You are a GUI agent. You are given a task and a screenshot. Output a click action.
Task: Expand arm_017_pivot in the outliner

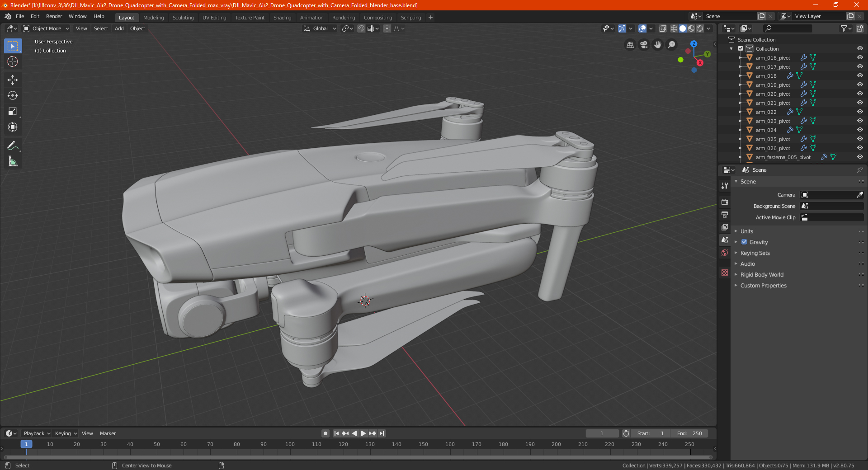(x=741, y=67)
